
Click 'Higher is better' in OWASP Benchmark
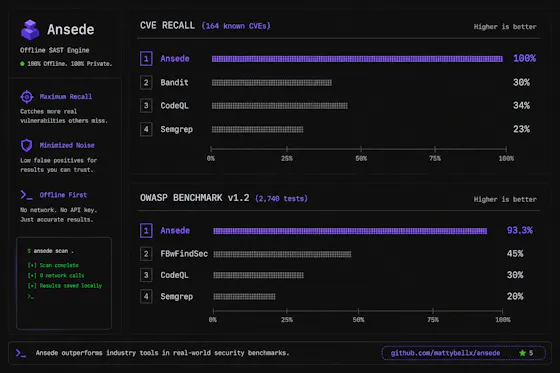tap(505, 199)
